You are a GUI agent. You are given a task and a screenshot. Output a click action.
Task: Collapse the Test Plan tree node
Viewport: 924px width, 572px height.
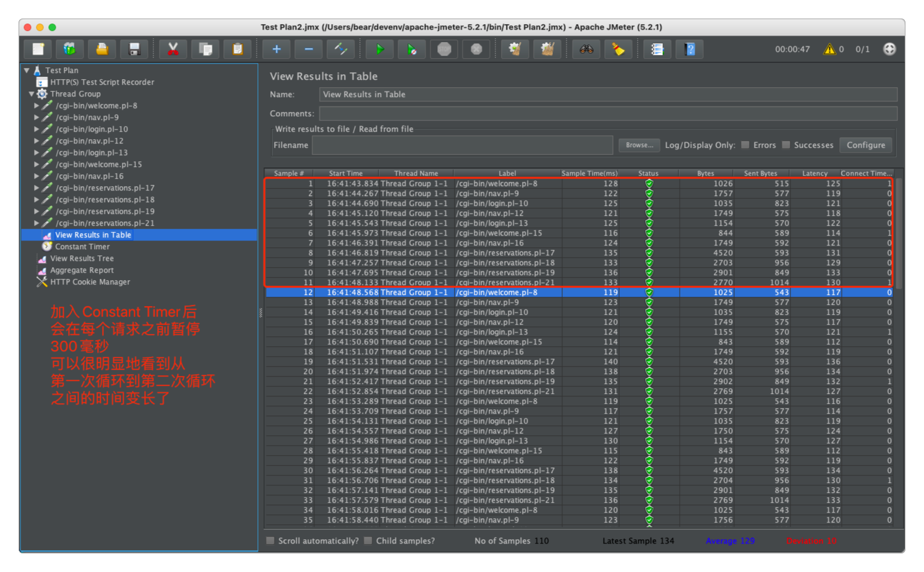pos(27,70)
